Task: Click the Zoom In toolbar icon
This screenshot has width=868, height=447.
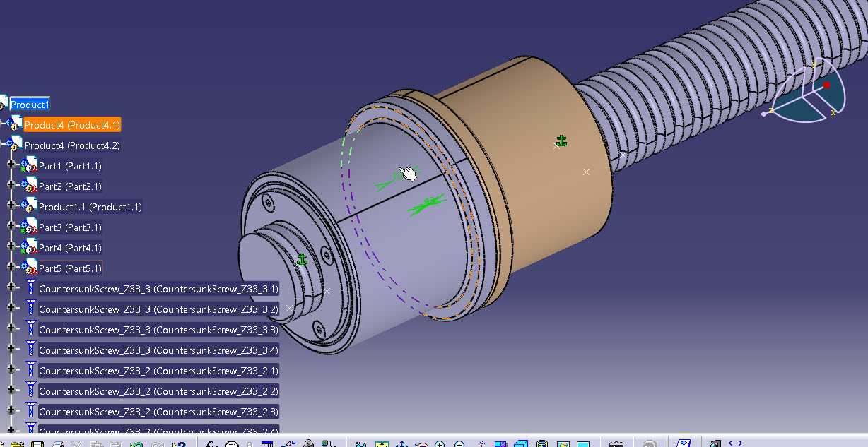Action: coord(440,445)
